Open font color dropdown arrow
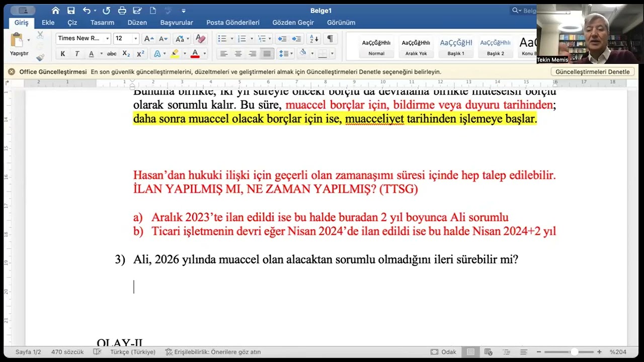 point(204,54)
